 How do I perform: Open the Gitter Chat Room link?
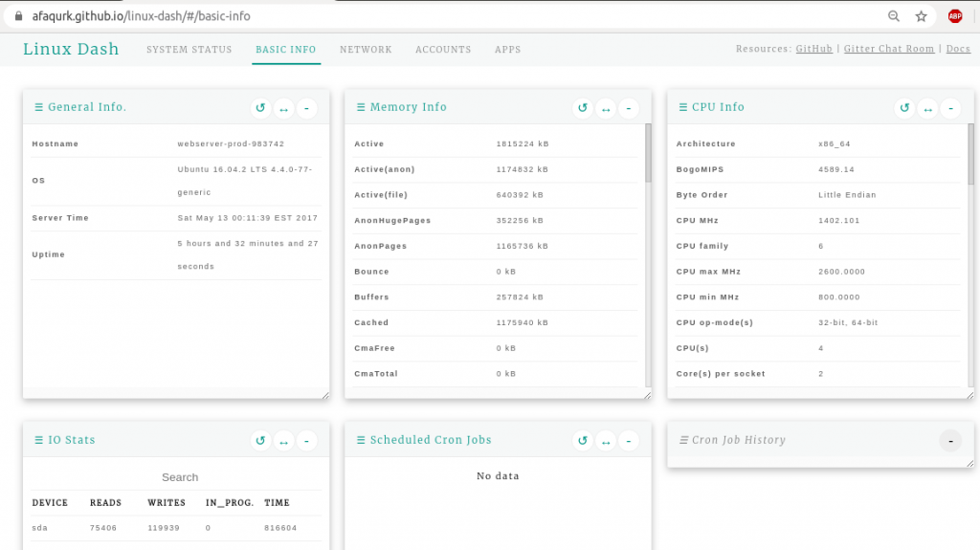(x=889, y=49)
